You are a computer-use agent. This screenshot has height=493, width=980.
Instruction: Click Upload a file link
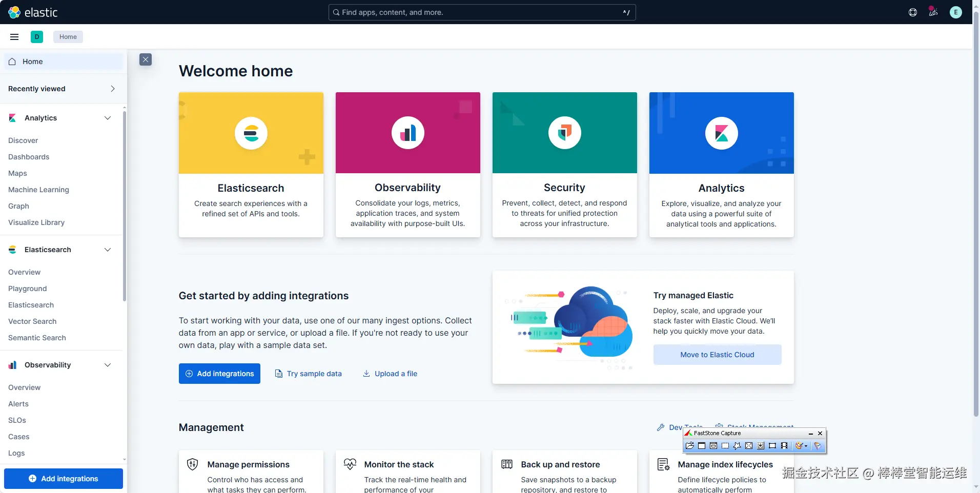(x=390, y=374)
